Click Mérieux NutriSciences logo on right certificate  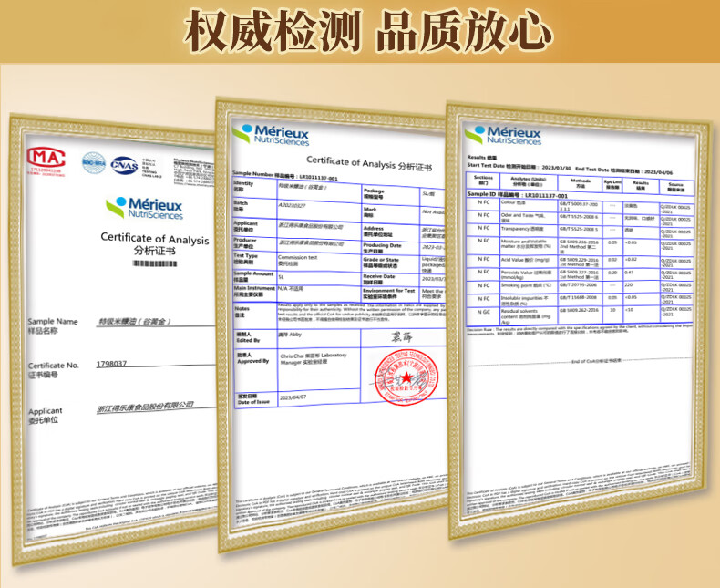pyautogui.click(x=503, y=136)
